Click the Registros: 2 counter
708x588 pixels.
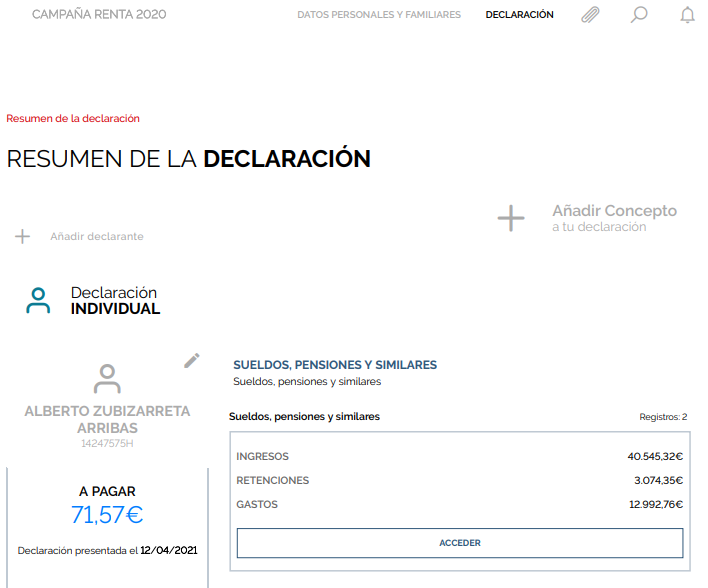[663, 417]
